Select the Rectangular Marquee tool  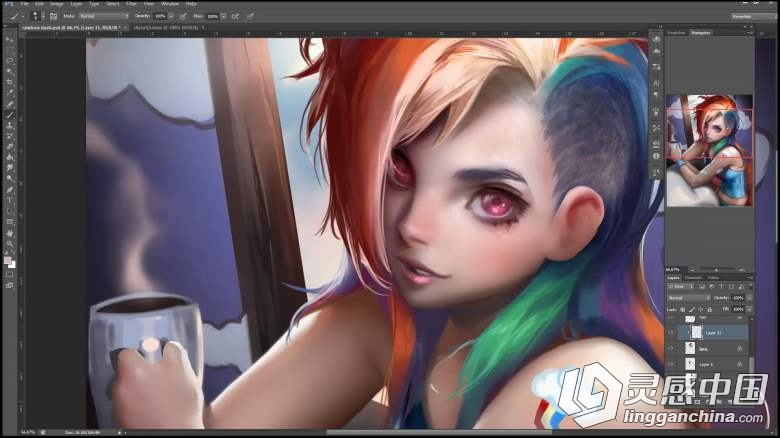pyautogui.click(x=9, y=50)
